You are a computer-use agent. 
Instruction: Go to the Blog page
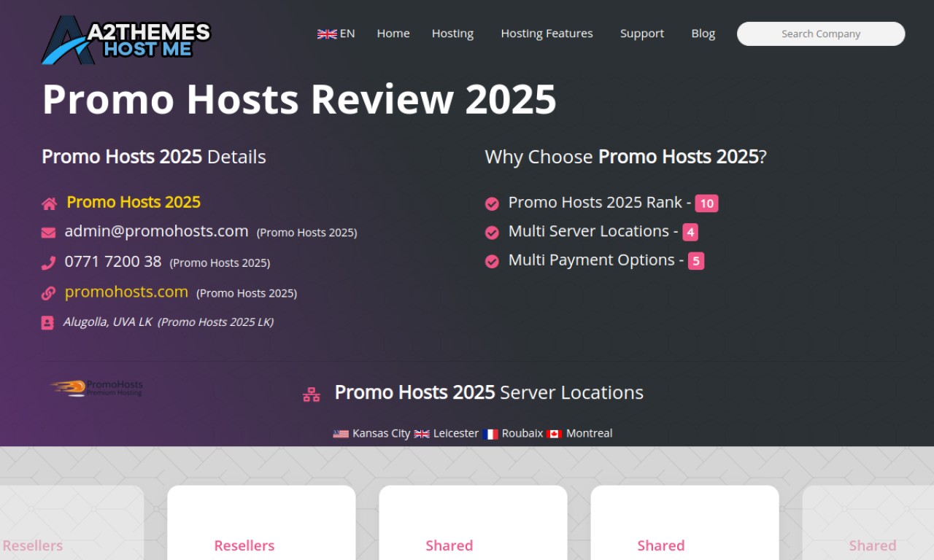(703, 34)
